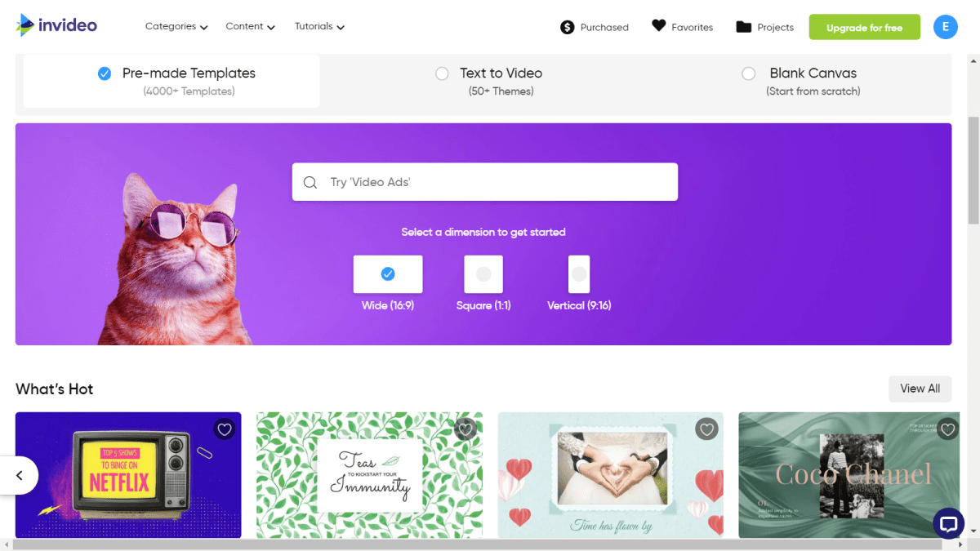Viewport: 980px width, 551px height.
Task: Choose the Square (1:1) dimension
Action: (x=483, y=282)
